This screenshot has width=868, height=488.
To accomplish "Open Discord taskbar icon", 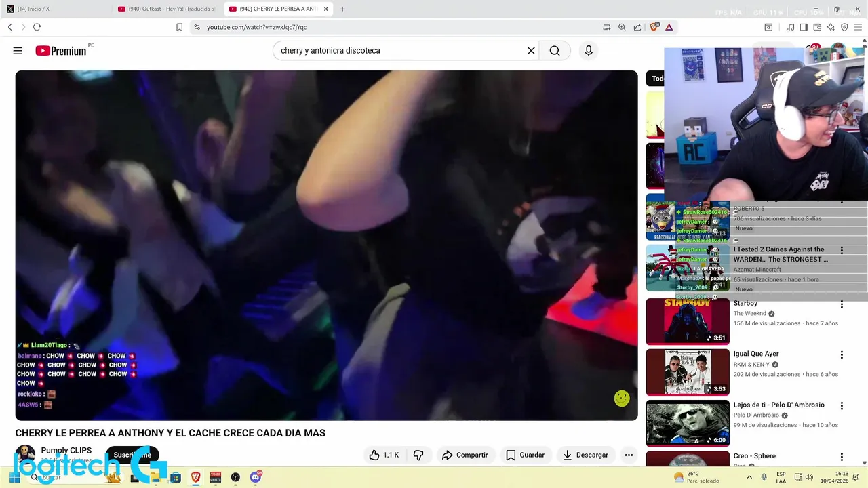I will (256, 477).
